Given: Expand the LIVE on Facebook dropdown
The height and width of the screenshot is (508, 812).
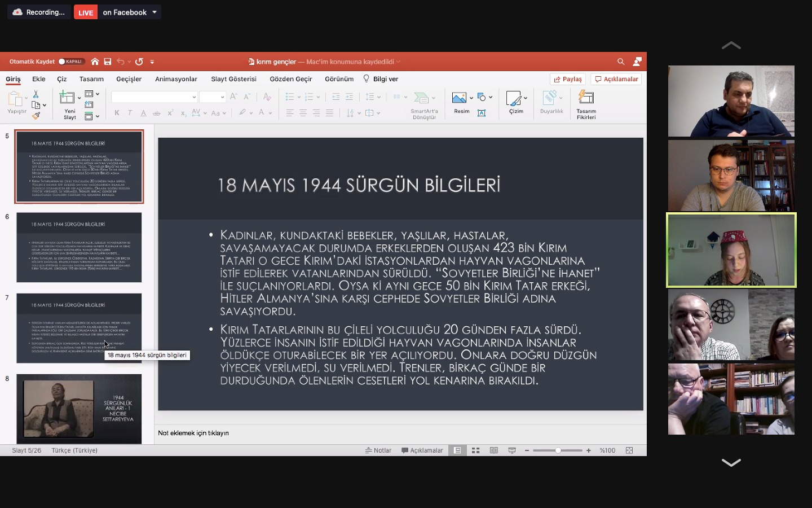Looking at the screenshot, I should (x=155, y=12).
